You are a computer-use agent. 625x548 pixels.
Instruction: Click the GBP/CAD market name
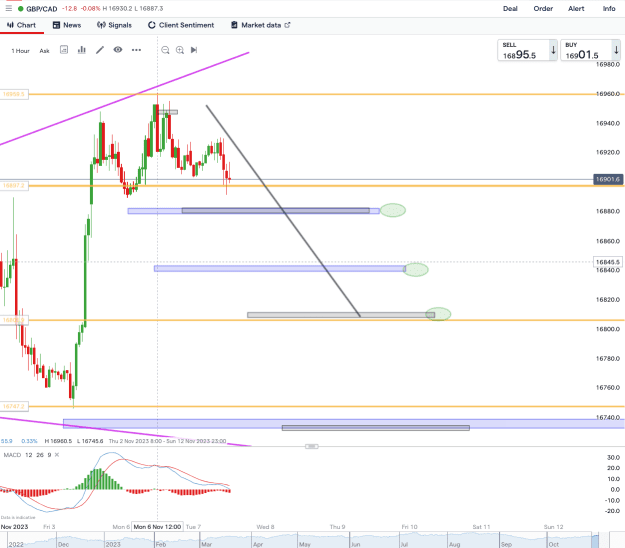[x=41, y=8]
